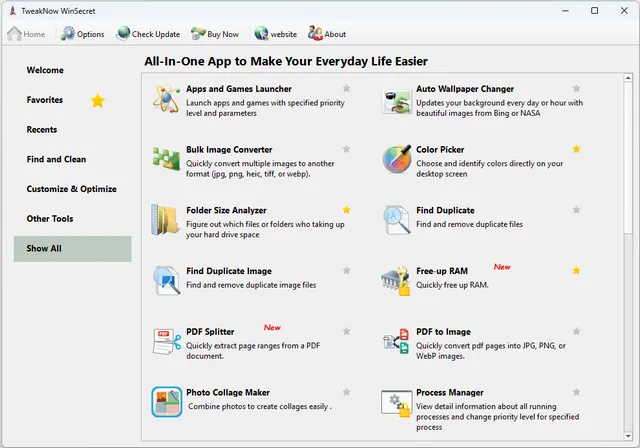The width and height of the screenshot is (640, 448).
Task: Open the PDF Splitter scissors icon
Action: pos(166,341)
